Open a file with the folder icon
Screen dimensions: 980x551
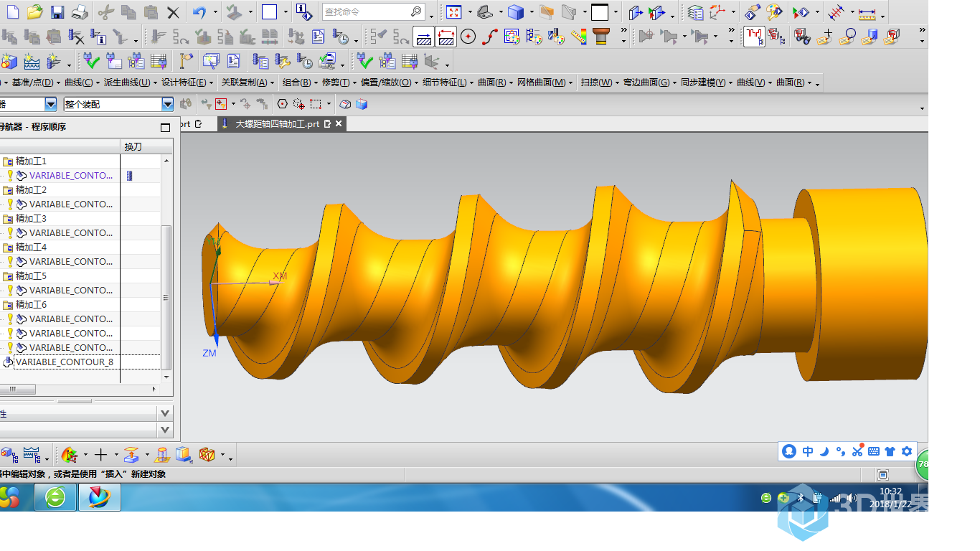[x=34, y=12]
